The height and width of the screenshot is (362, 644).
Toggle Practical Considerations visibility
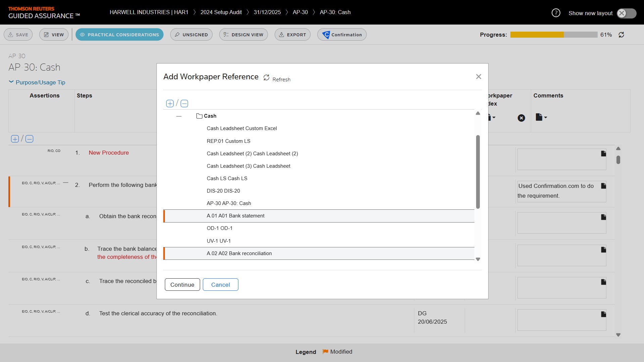[x=120, y=35]
